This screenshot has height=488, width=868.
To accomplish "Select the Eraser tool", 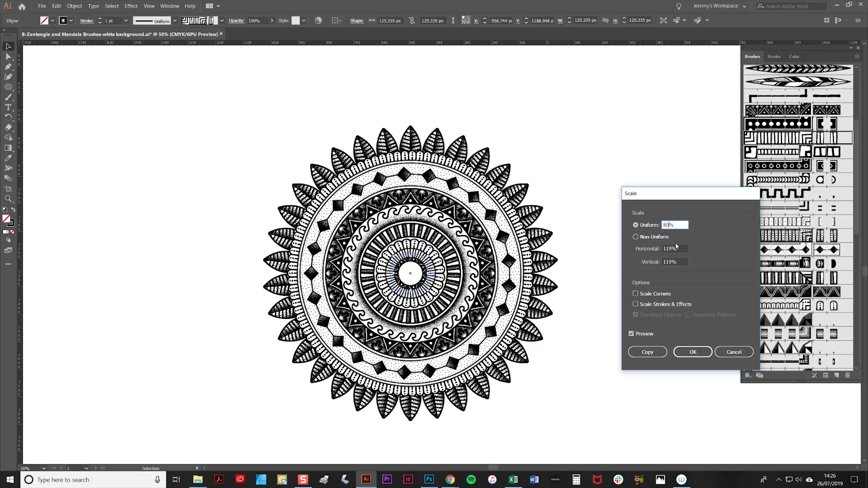I will click(x=8, y=128).
